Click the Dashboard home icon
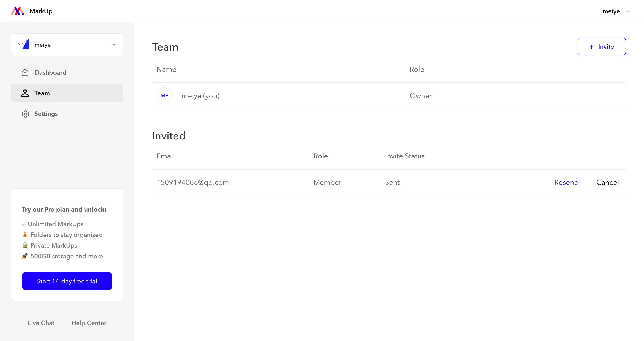 pos(25,72)
